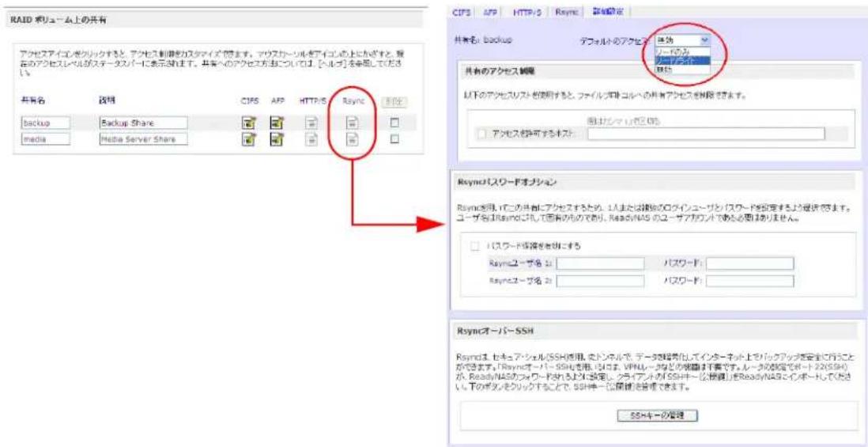Choose the highlighted リード/ライト option
Viewport: 868px width, 447px height.
681,59
